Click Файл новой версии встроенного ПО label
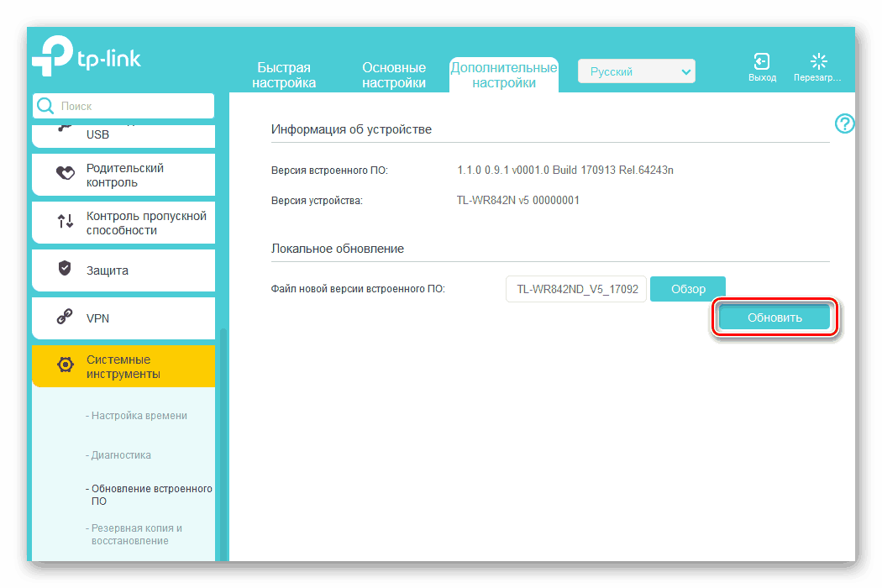The width and height of the screenshot is (882, 588). coord(358,289)
